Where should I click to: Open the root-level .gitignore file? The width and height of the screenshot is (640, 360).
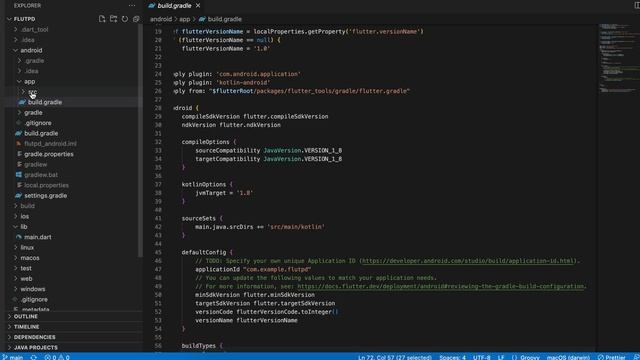point(34,299)
